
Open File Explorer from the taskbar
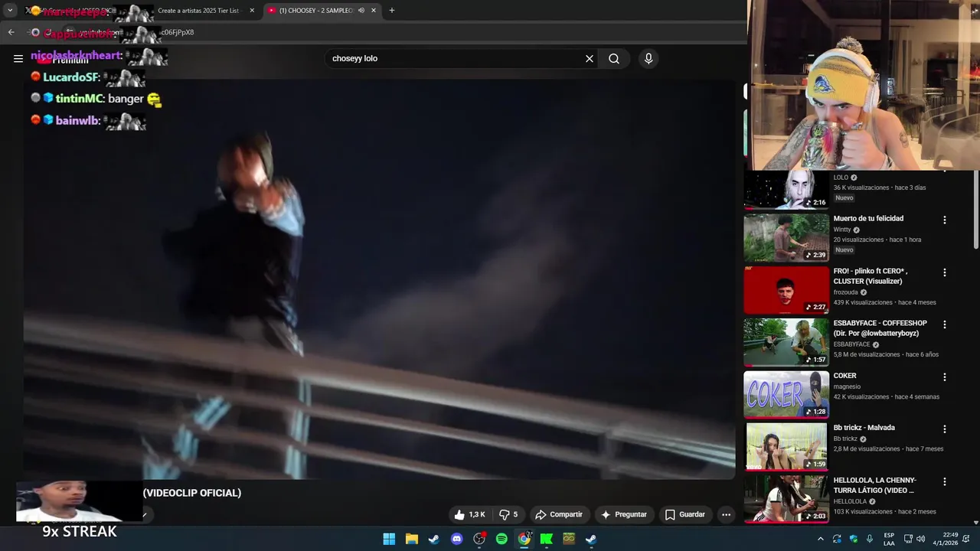click(411, 539)
